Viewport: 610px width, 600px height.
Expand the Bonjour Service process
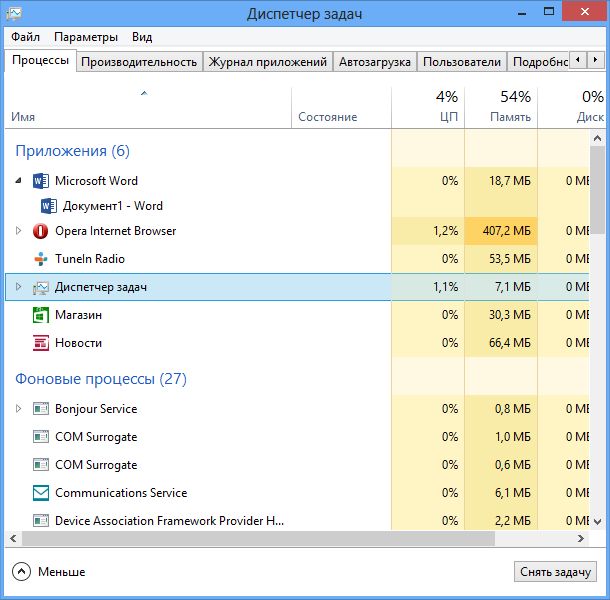coord(17,409)
